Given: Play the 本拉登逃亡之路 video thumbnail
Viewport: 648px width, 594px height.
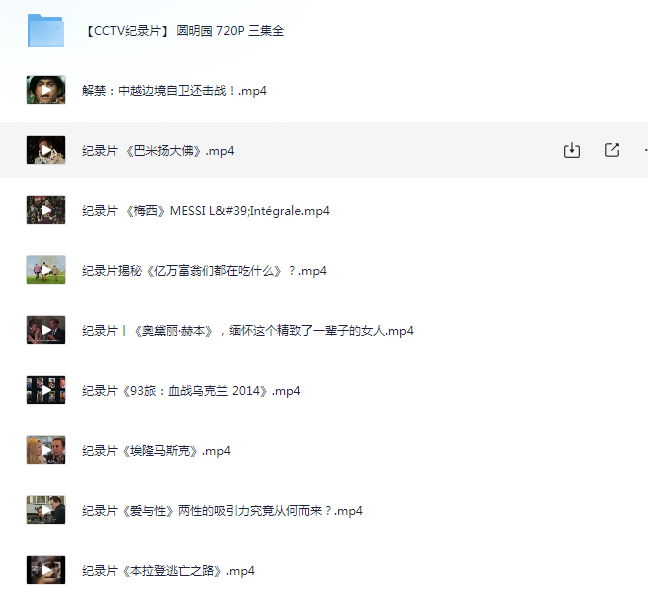Looking at the screenshot, I should click(x=46, y=570).
